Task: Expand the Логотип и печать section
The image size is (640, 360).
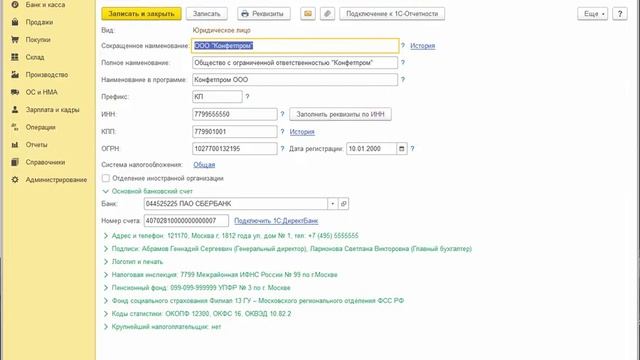Action: pos(106,262)
